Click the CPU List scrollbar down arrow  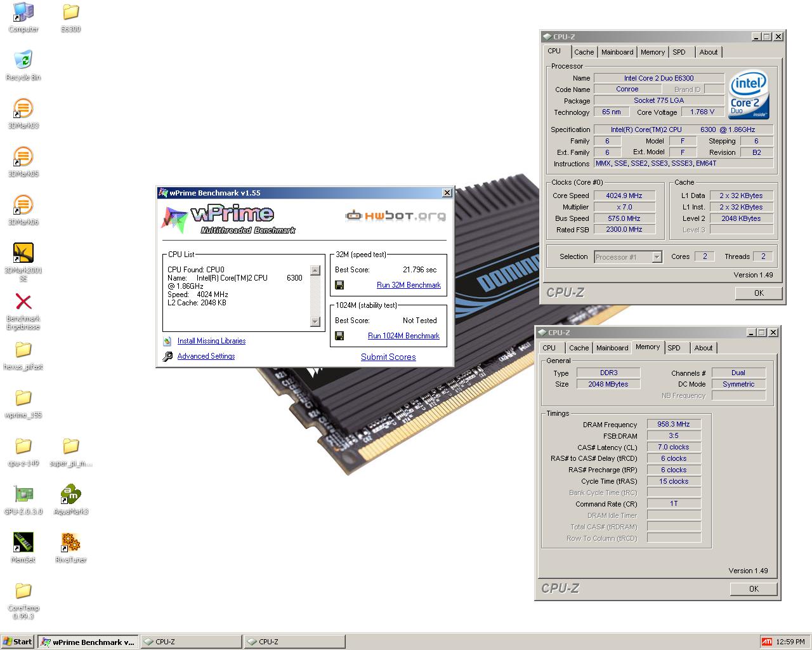pos(315,322)
